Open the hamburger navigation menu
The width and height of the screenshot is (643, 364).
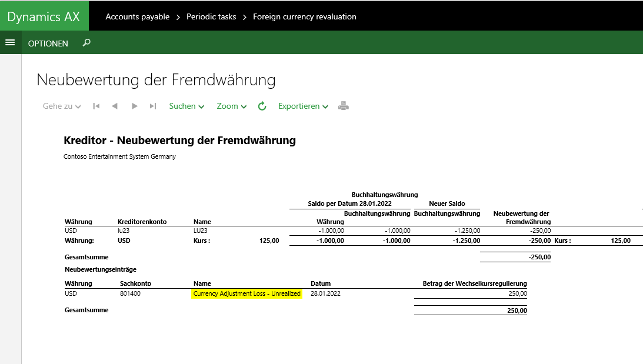(x=9, y=43)
